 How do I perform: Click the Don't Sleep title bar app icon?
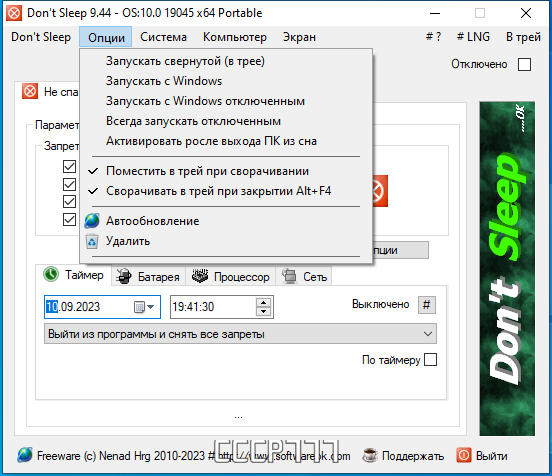(x=14, y=13)
